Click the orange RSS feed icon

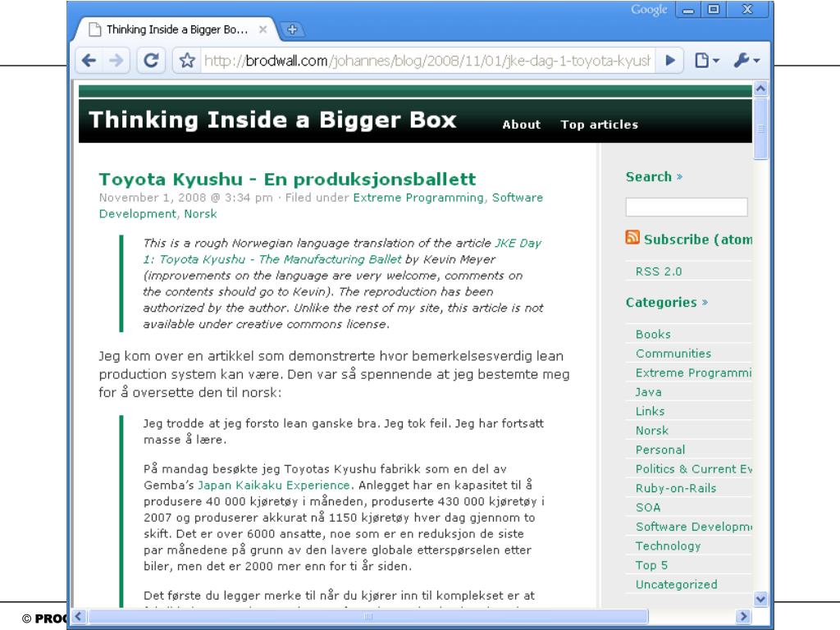[632, 237]
